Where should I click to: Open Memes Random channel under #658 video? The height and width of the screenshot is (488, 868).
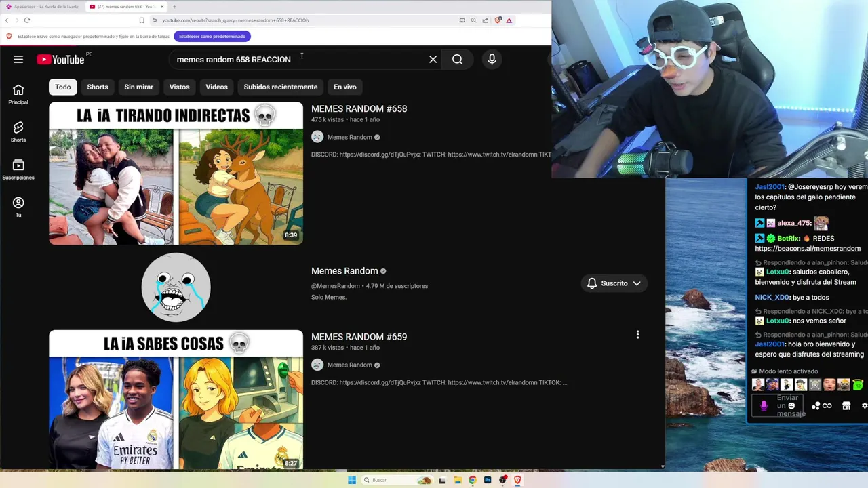pyautogui.click(x=349, y=137)
